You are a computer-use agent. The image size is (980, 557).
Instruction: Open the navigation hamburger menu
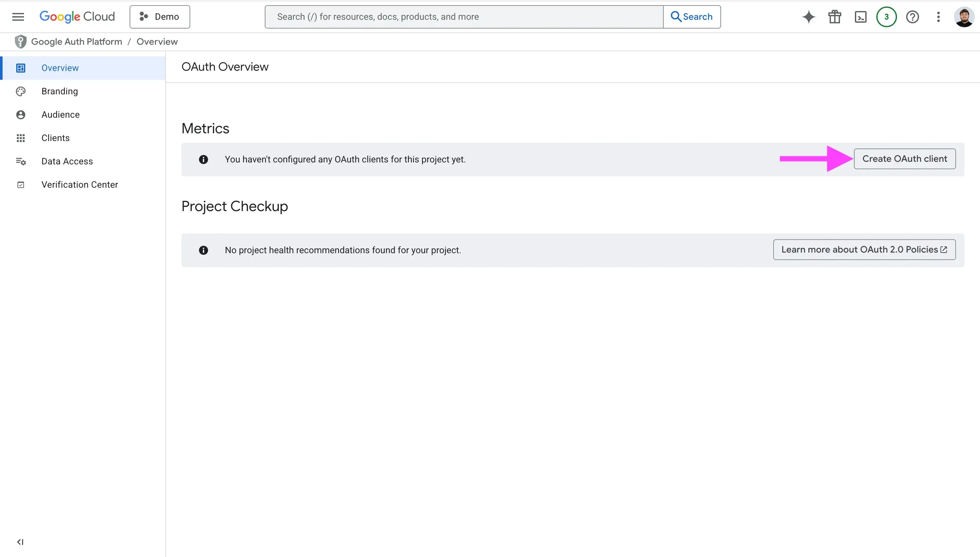[17, 17]
